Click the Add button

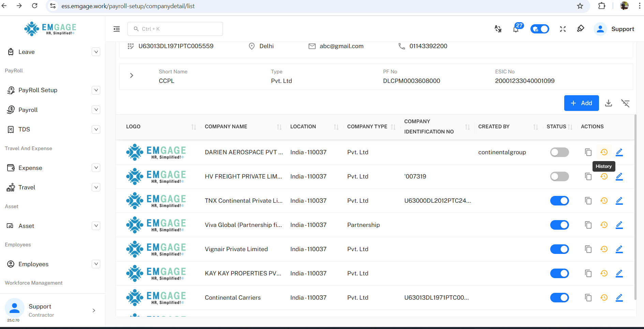coord(581,103)
